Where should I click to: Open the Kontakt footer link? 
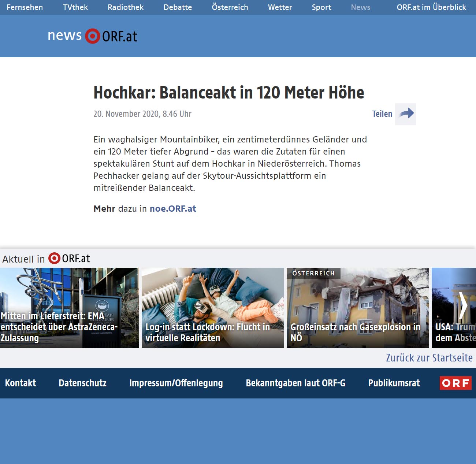21,383
